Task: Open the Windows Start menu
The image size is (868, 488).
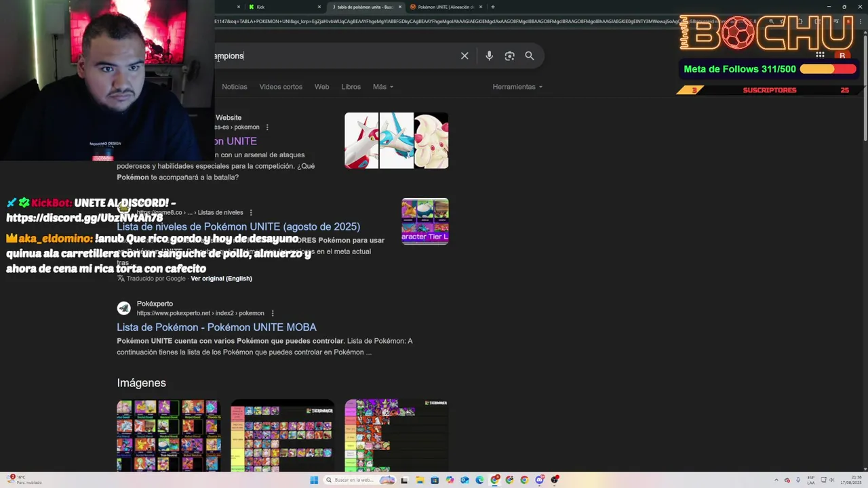Action: click(x=314, y=480)
